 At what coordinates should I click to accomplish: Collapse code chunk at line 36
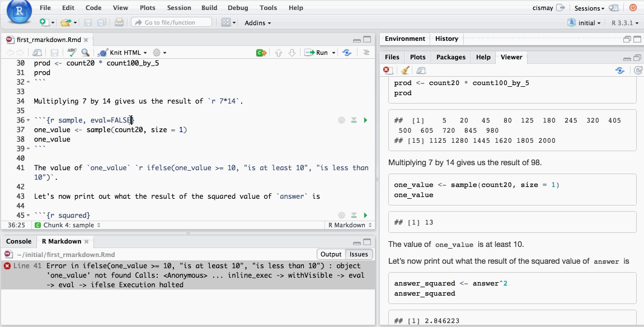(29, 120)
